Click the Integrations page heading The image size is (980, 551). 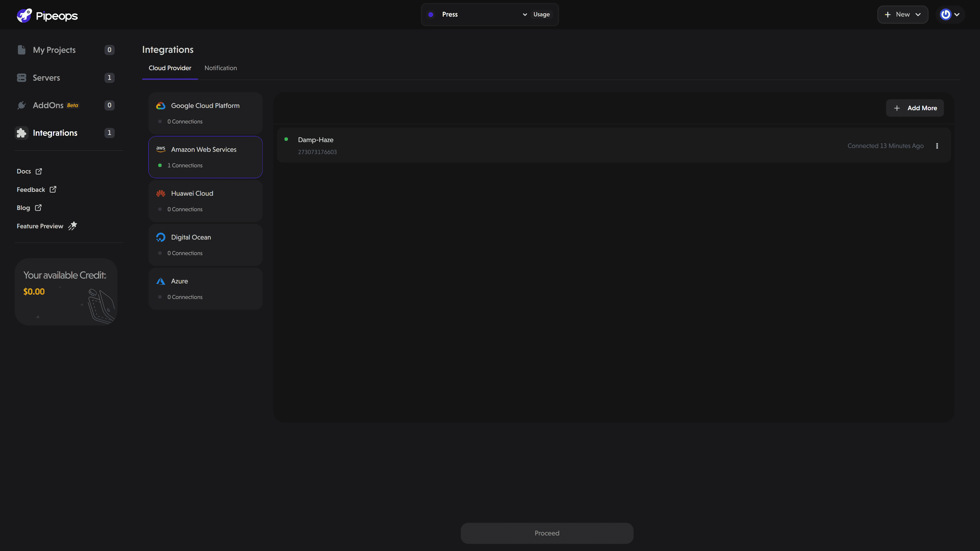click(x=168, y=49)
